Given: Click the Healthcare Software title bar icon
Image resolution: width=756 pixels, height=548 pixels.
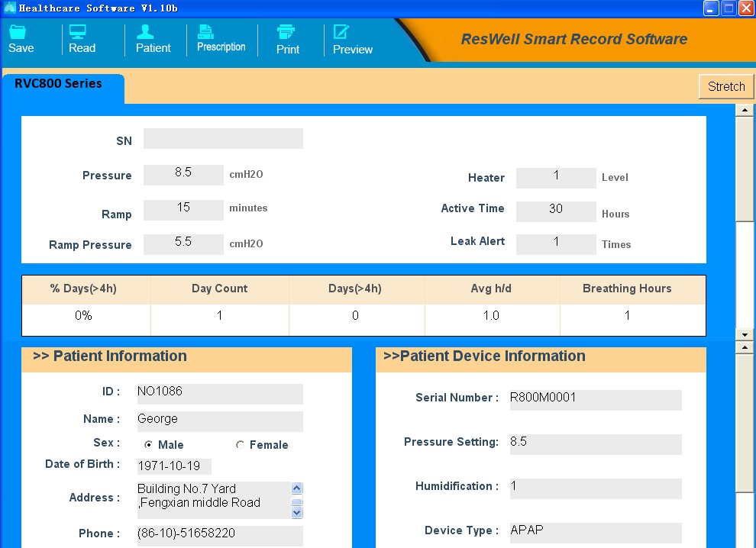Looking at the screenshot, I should click(x=10, y=8).
